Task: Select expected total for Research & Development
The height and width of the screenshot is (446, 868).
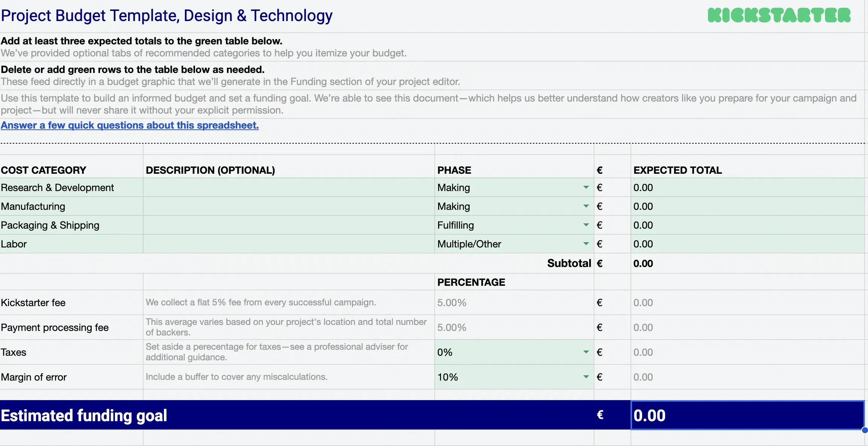Action: (748, 187)
